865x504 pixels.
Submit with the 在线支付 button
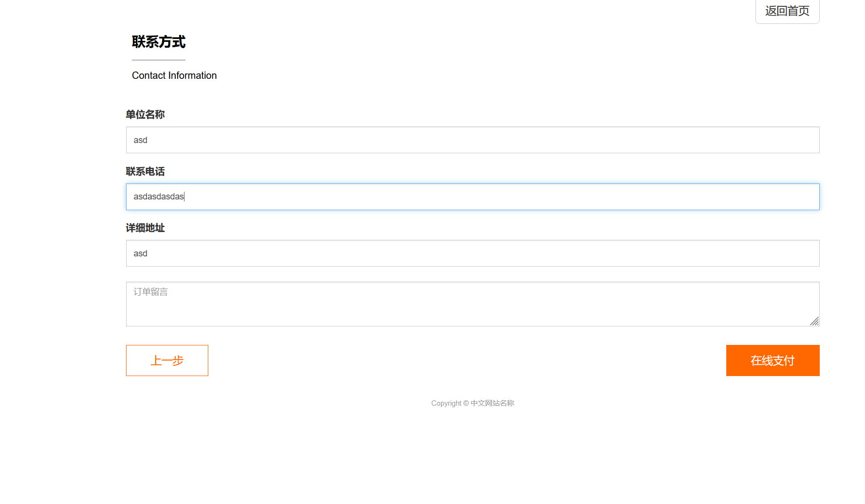pos(773,360)
